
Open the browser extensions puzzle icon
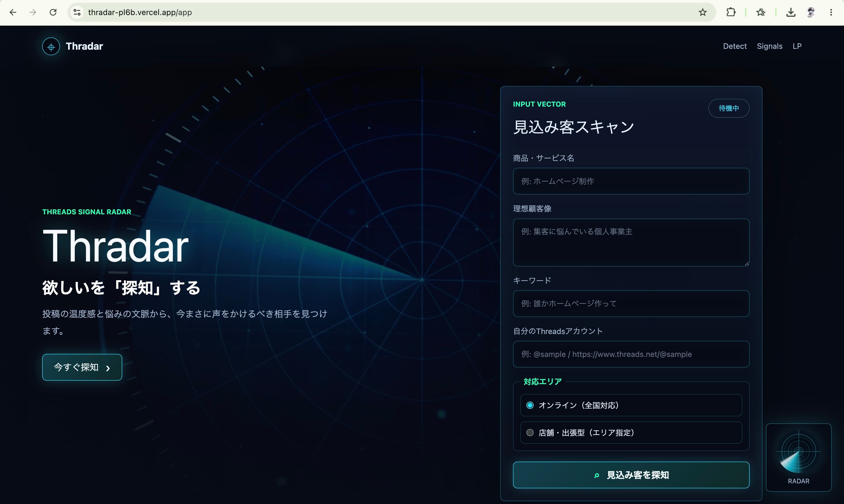731,13
